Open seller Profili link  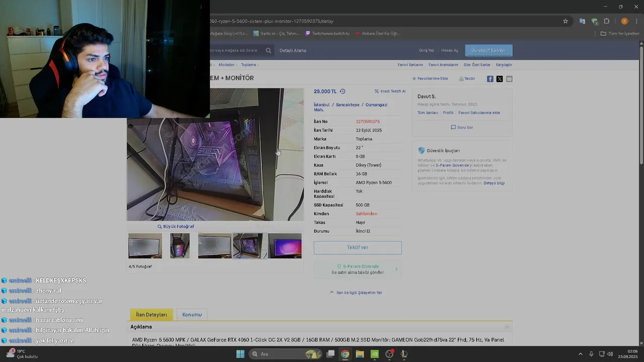[448, 113]
